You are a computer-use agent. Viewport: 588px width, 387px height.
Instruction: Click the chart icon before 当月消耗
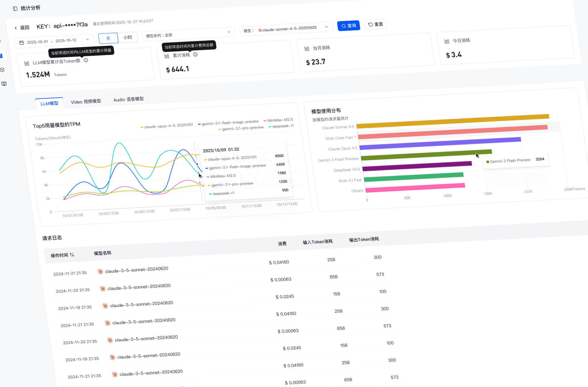307,49
